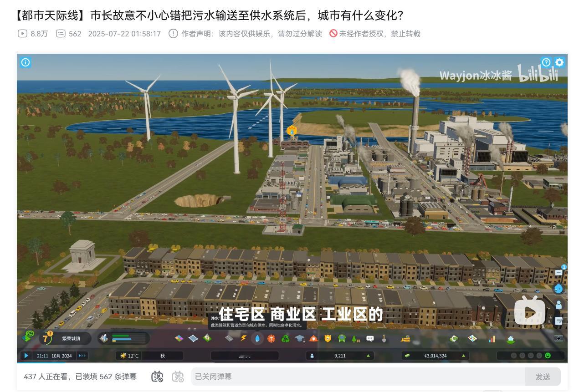Select the landscaping shovel icon
574x392 pixels.
pyautogui.click(x=384, y=338)
